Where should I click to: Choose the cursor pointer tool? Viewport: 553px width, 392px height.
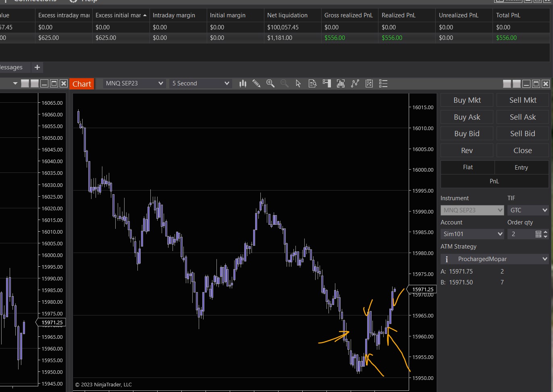[x=298, y=83]
